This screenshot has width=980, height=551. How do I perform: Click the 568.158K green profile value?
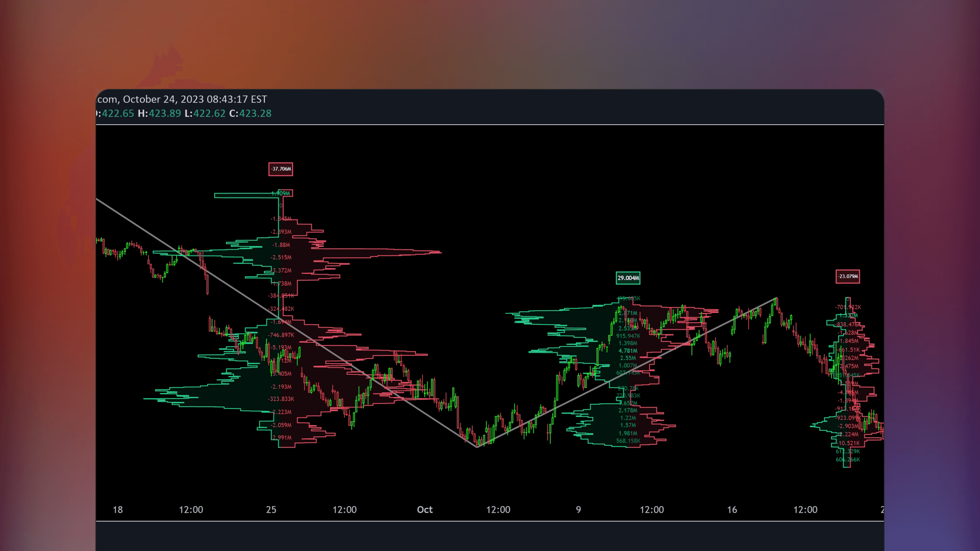coord(628,441)
